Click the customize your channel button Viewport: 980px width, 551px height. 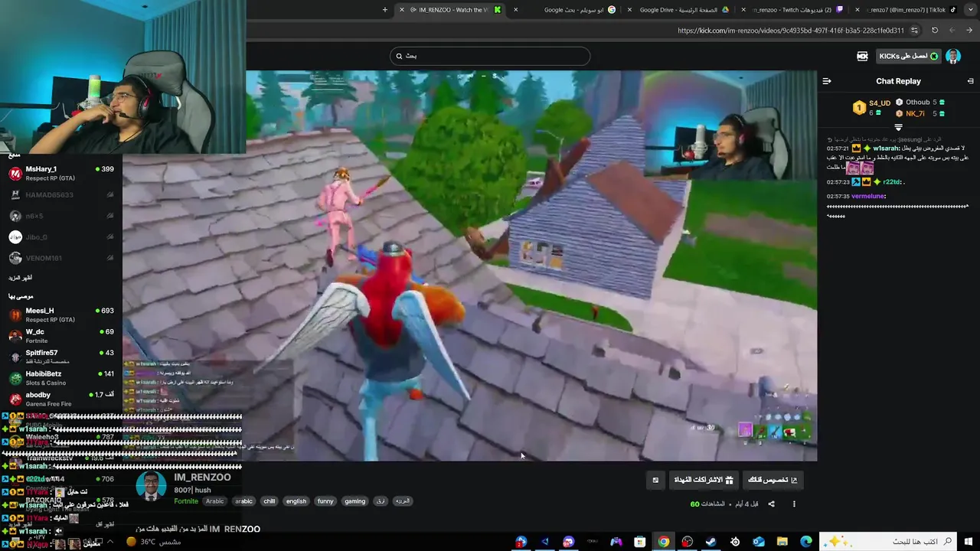(773, 480)
